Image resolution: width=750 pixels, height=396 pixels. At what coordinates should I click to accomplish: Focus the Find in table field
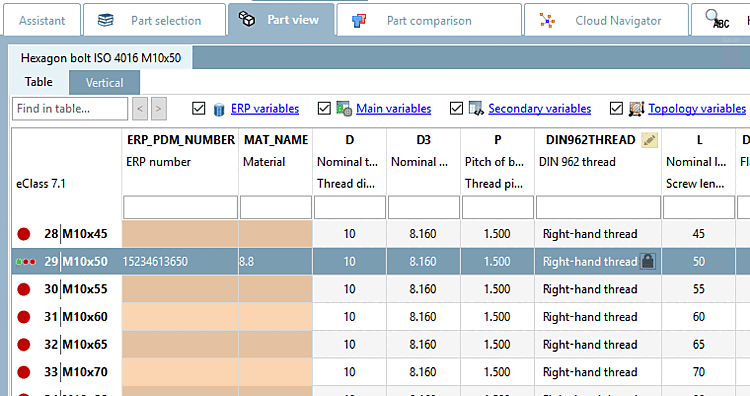pos(70,109)
